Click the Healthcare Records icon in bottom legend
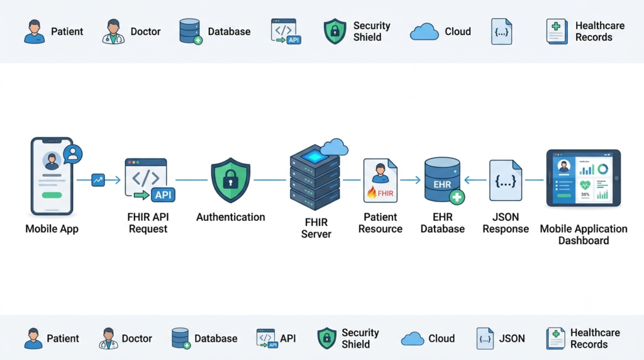This screenshot has width=644, height=360. pyautogui.click(x=556, y=339)
